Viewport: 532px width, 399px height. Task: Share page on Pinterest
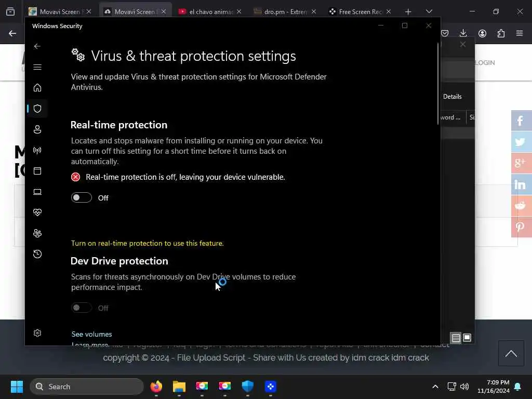pos(522,227)
